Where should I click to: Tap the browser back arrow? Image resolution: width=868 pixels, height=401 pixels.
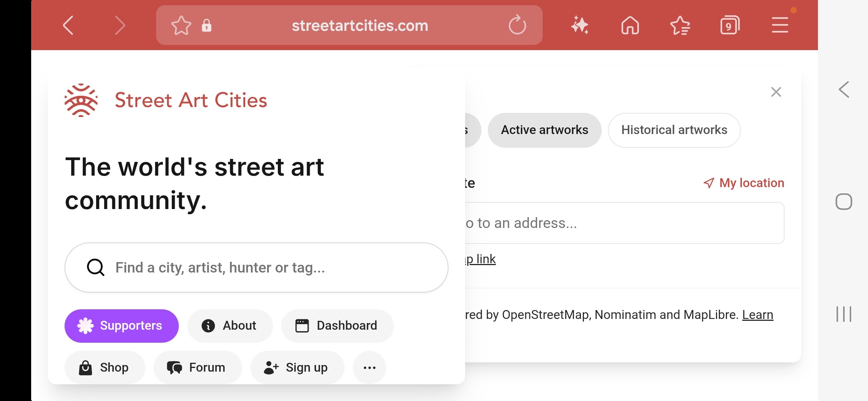pyautogui.click(x=68, y=25)
